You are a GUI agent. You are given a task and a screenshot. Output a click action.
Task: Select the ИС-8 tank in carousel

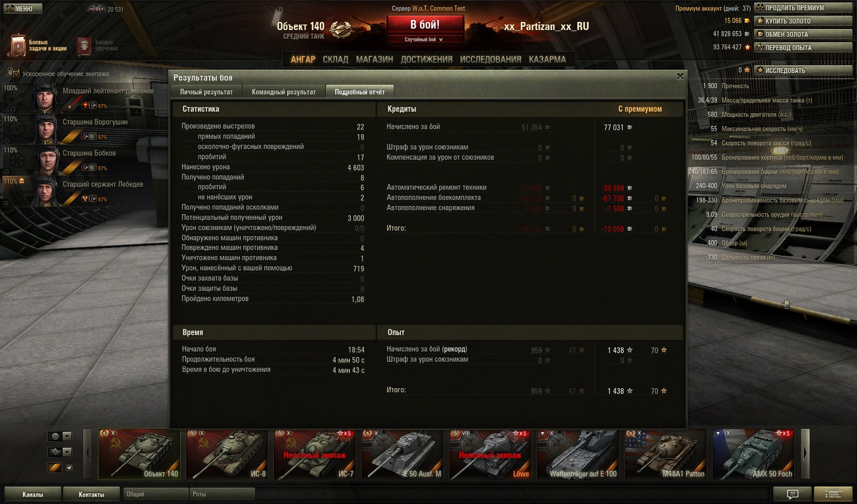pyautogui.click(x=227, y=455)
